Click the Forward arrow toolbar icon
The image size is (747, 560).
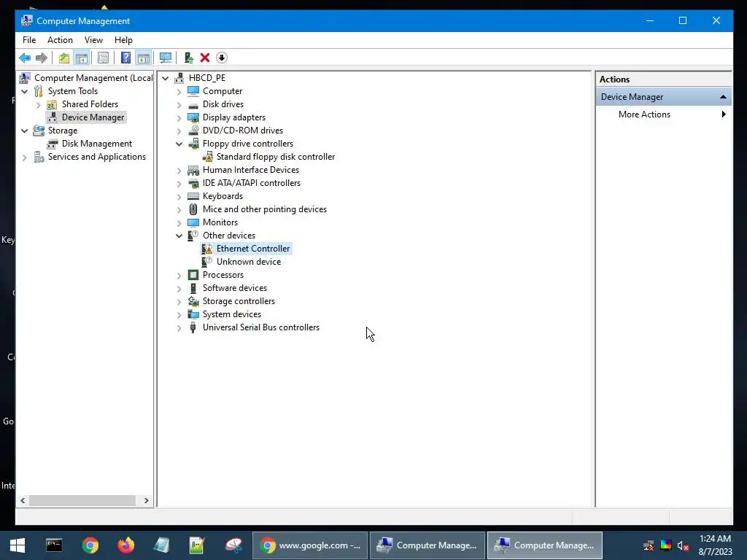pos(42,58)
